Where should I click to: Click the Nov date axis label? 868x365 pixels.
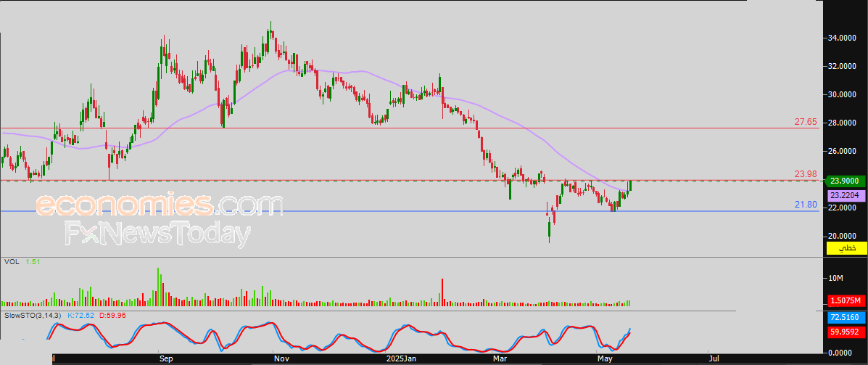click(282, 359)
